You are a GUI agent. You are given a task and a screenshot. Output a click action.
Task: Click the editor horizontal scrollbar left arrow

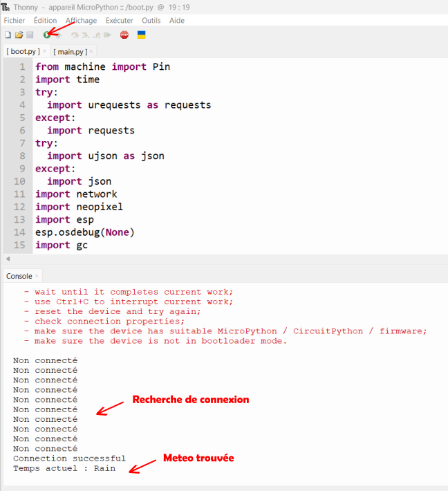tap(7, 259)
